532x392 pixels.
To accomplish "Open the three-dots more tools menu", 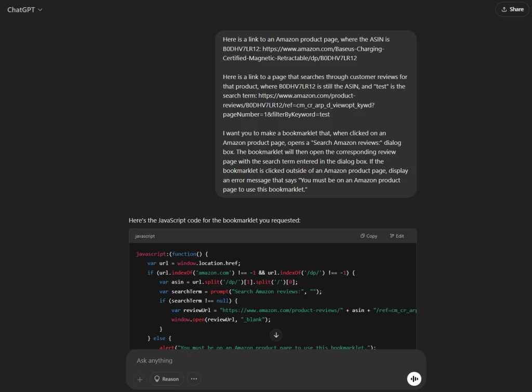I will point(194,379).
